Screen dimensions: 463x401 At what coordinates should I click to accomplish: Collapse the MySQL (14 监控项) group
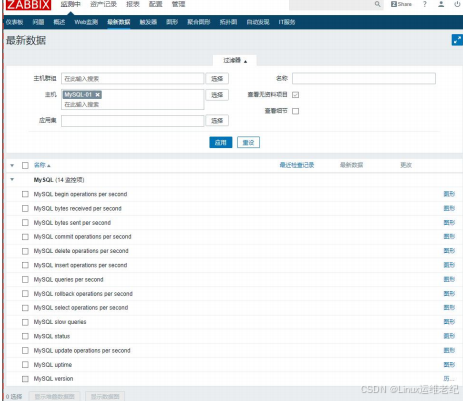(12, 180)
